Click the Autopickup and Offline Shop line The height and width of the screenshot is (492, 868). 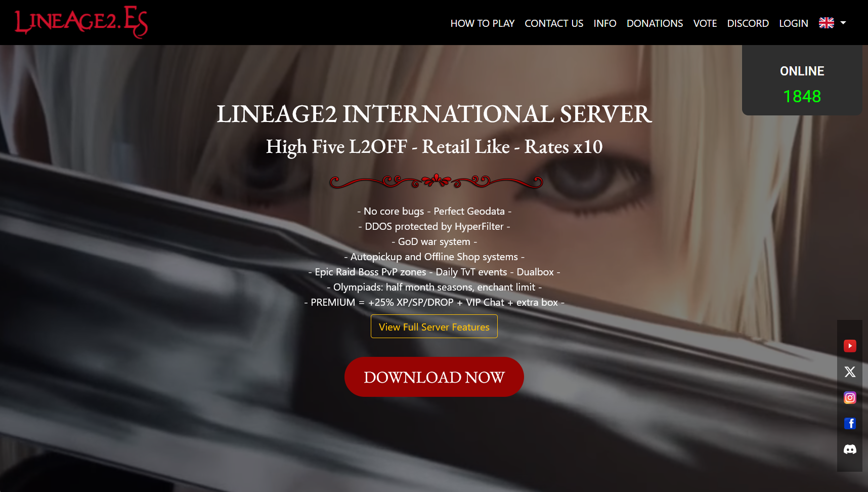click(x=434, y=257)
